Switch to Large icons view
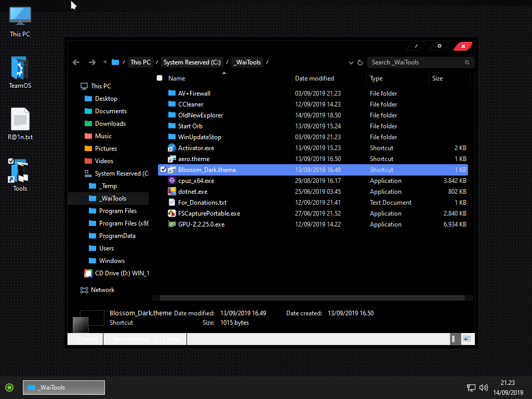Screen dimensions: 532x399 tap(467, 339)
